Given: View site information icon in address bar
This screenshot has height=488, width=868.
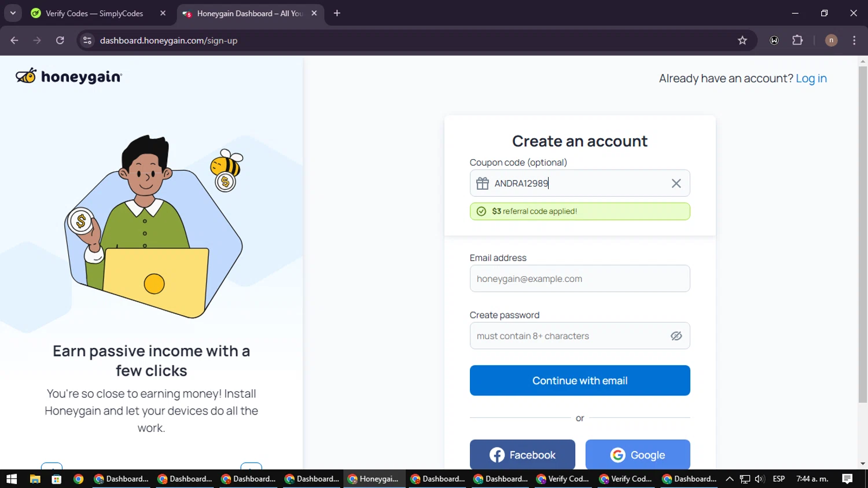Looking at the screenshot, I should point(87,41).
